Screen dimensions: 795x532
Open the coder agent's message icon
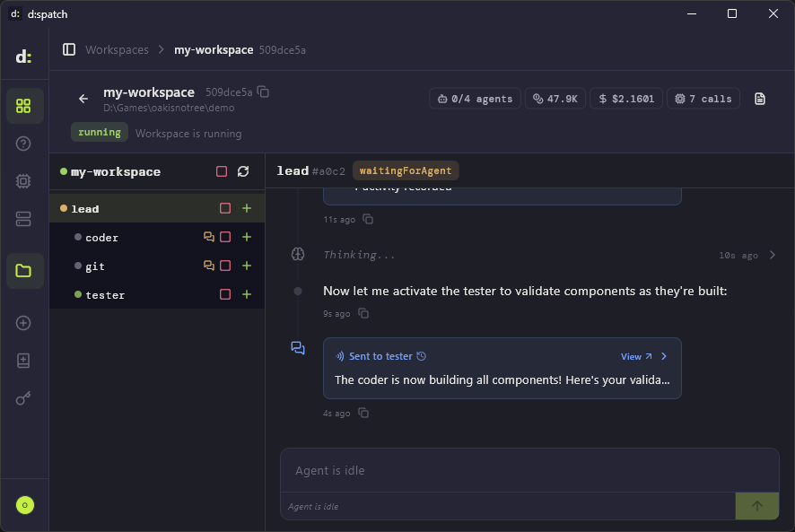209,238
